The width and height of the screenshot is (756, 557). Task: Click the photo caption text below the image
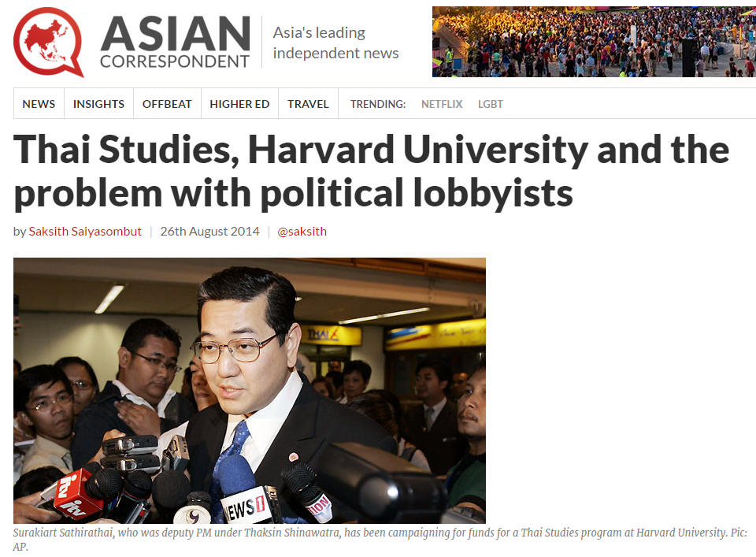[380, 539]
